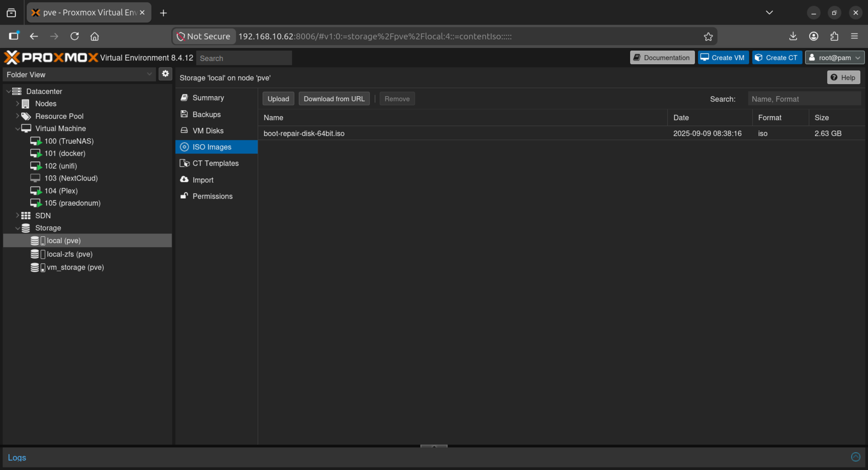
Task: Sort by the Name column header
Action: click(463, 117)
